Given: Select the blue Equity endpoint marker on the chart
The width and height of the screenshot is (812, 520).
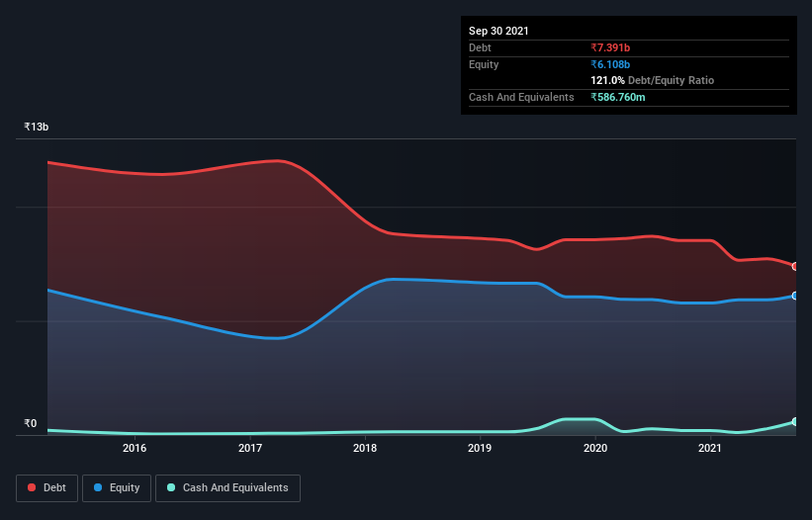Looking at the screenshot, I should [x=795, y=296].
